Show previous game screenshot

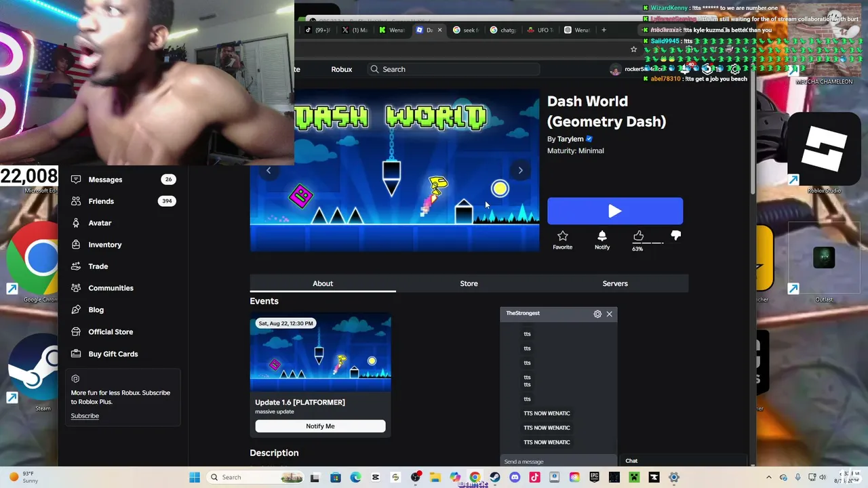coord(269,171)
